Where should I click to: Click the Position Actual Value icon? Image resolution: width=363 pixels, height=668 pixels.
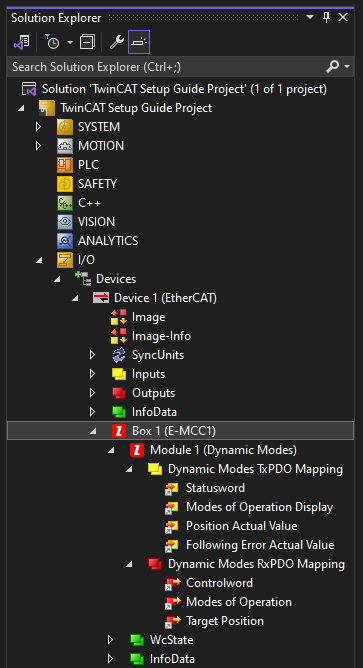pos(172,526)
